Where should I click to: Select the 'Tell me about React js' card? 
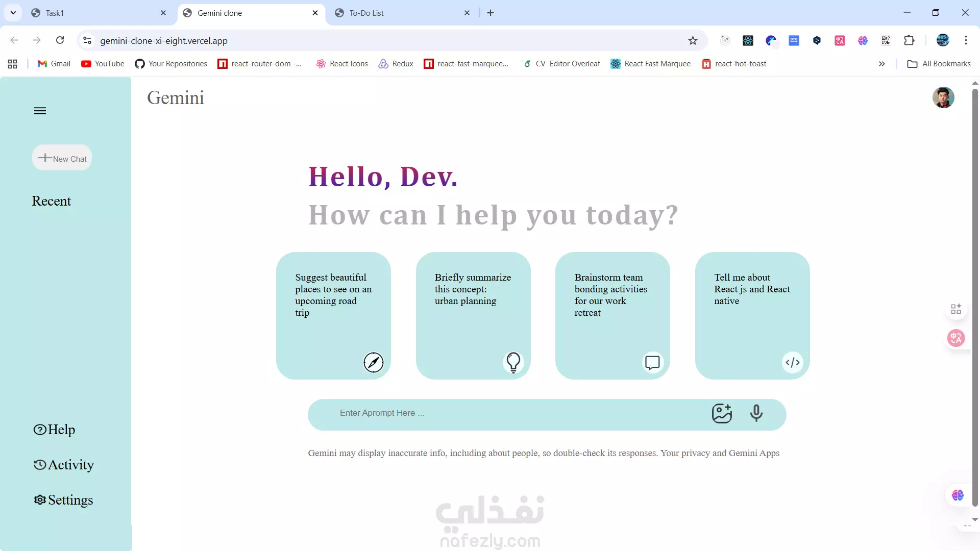click(752, 316)
